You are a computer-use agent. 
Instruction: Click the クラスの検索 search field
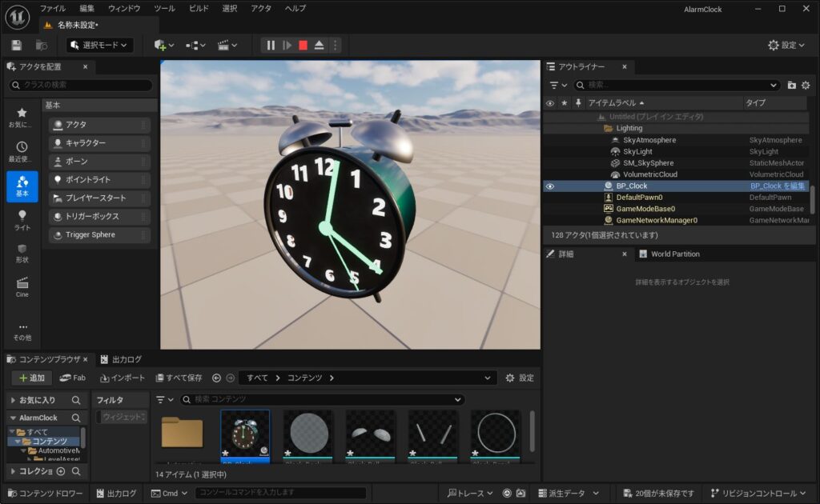click(x=80, y=85)
